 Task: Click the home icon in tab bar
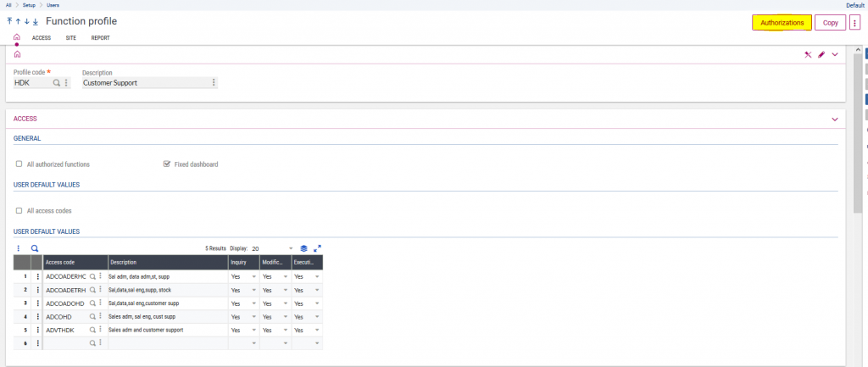coord(16,37)
